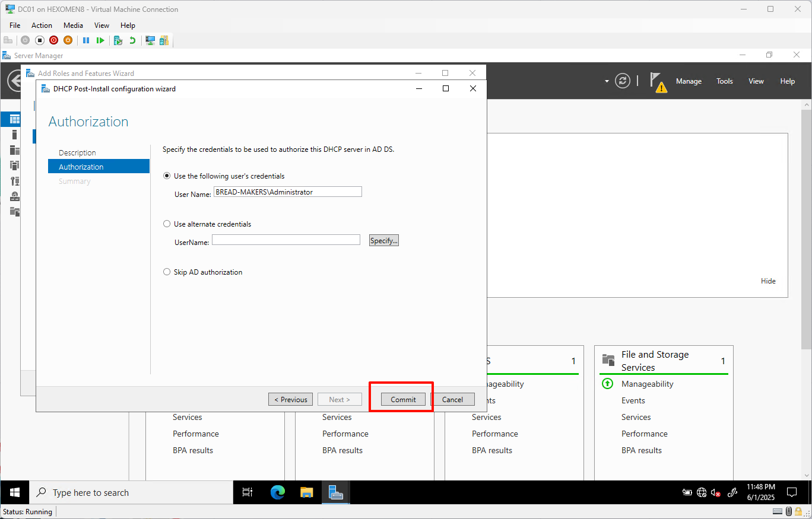
Task: Click Services in File and Storage tile
Action: pos(636,417)
